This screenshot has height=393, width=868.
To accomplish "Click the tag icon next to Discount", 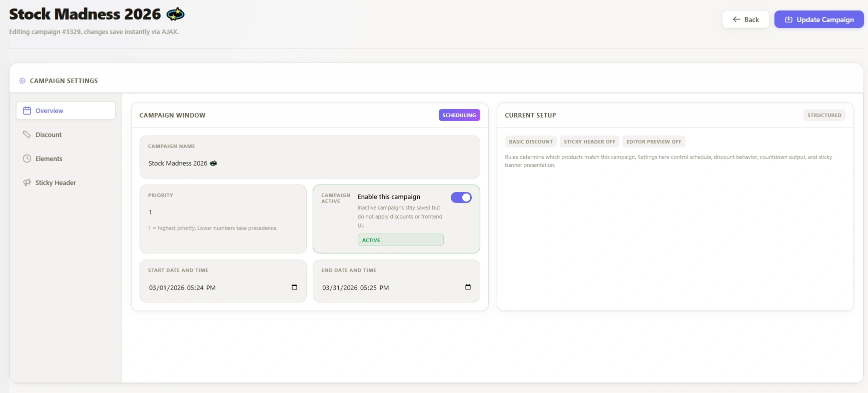I will [x=27, y=134].
